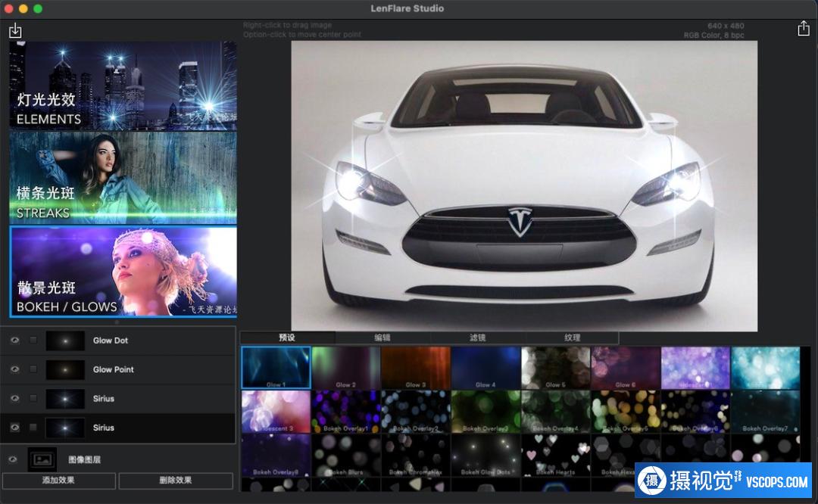Select the highlighted Sirius layer name
Screen dimensions: 818x504
click(103, 428)
